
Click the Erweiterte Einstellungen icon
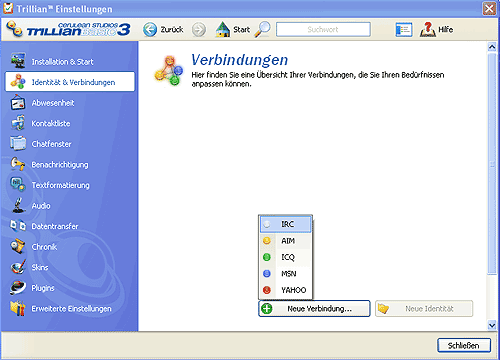pos(18,308)
